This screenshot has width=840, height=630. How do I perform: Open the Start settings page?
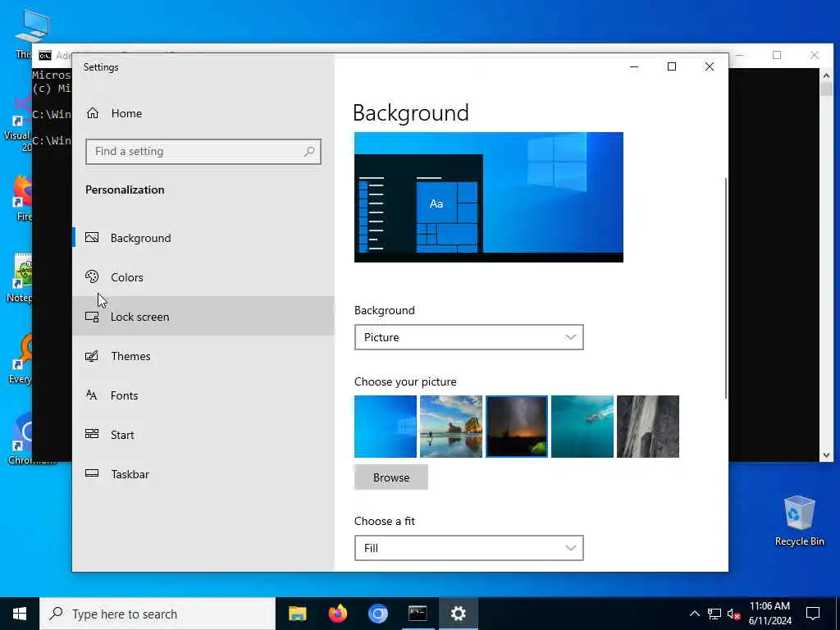(x=203, y=435)
